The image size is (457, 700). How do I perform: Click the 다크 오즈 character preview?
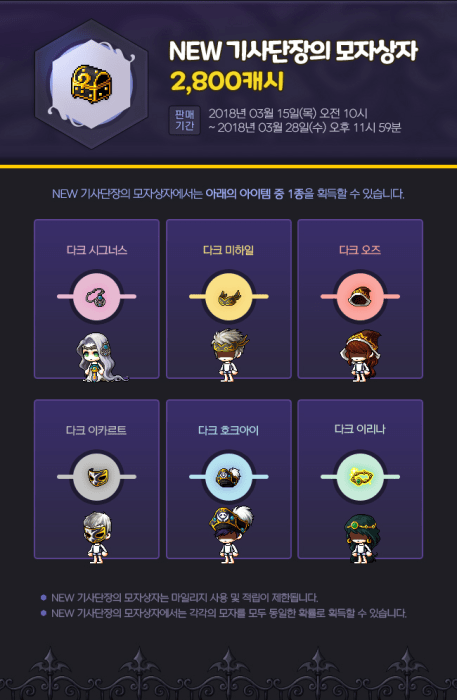(360, 356)
